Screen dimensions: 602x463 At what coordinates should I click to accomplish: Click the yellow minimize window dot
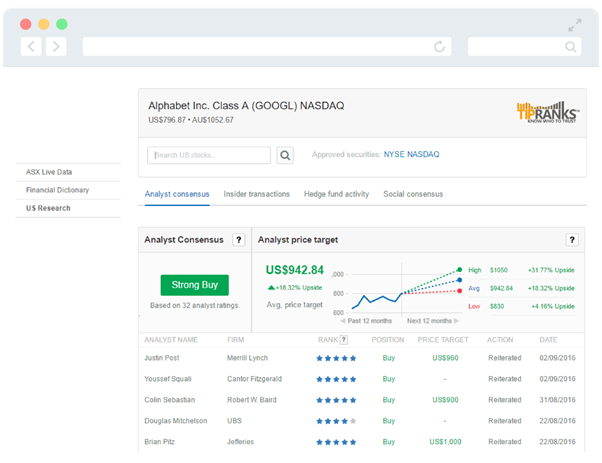point(44,24)
